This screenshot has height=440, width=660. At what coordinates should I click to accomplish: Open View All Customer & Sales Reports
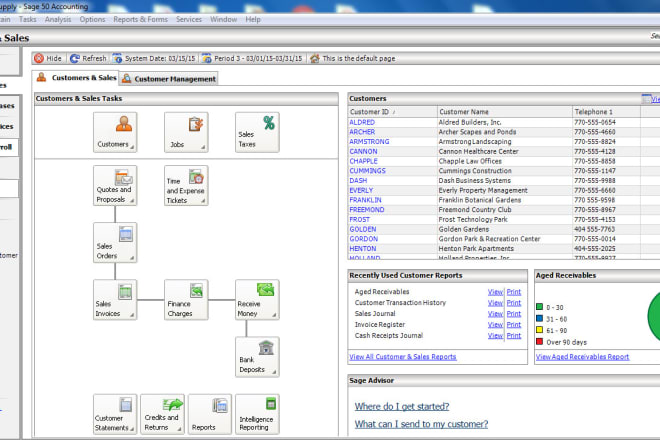coord(403,357)
